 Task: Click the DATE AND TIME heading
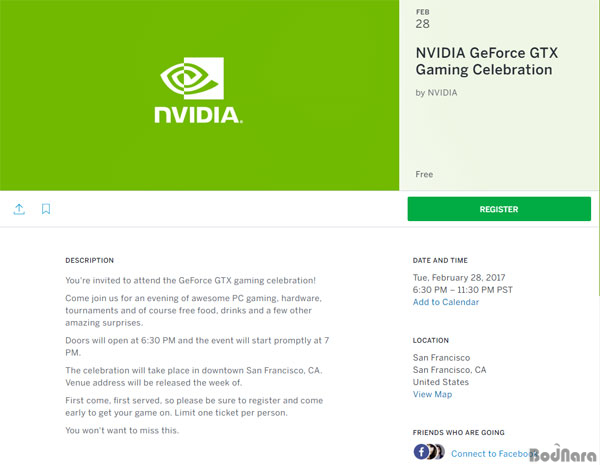point(440,260)
